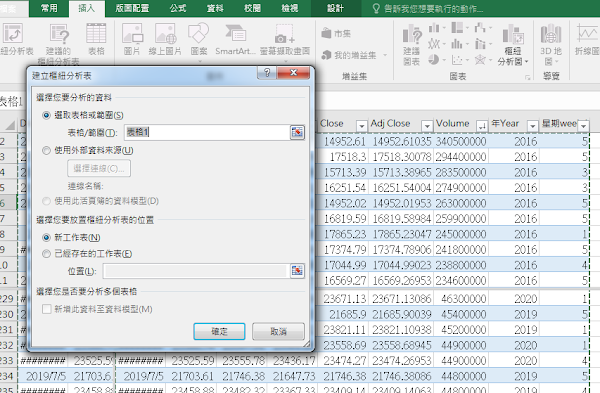The image size is (600, 393).
Task: Click the collapse button beside 位置 field
Action: coord(297,271)
